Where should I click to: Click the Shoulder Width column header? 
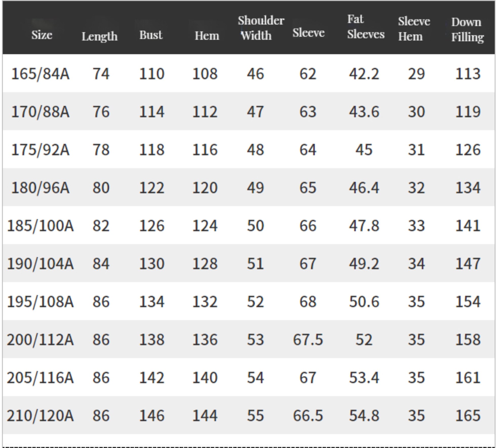[x=261, y=28]
